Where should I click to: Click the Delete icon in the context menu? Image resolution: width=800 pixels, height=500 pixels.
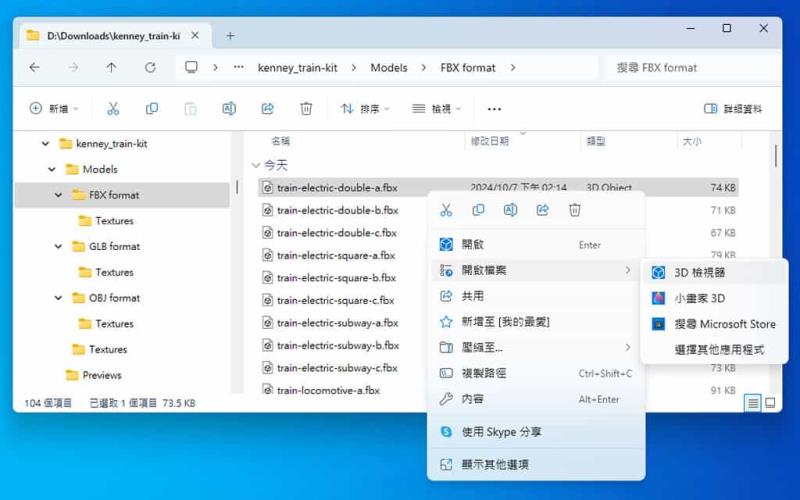point(574,210)
